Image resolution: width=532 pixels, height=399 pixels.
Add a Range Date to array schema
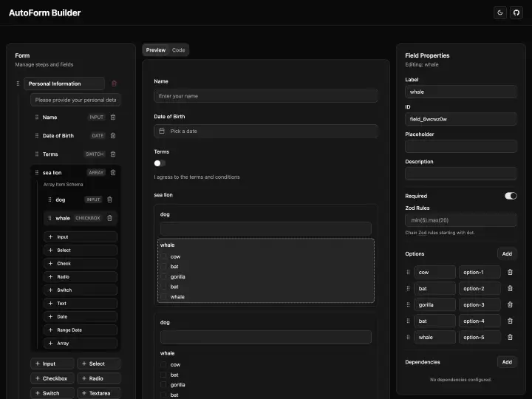(x=81, y=330)
